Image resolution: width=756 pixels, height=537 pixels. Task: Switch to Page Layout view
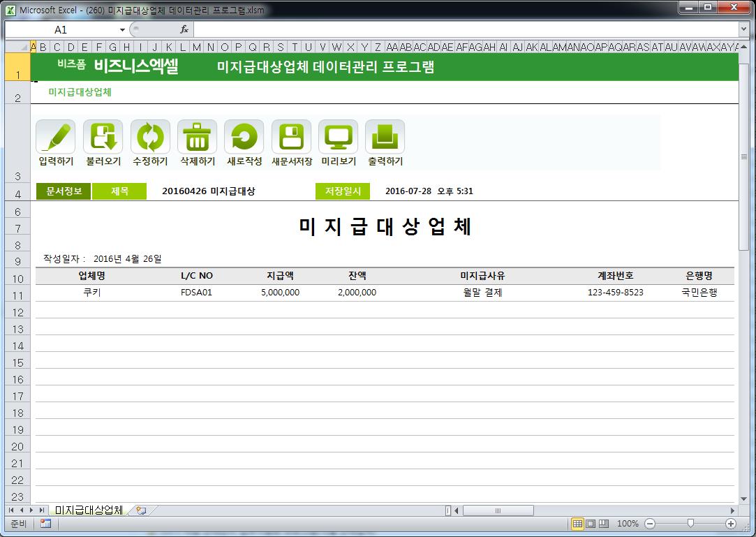tap(591, 524)
